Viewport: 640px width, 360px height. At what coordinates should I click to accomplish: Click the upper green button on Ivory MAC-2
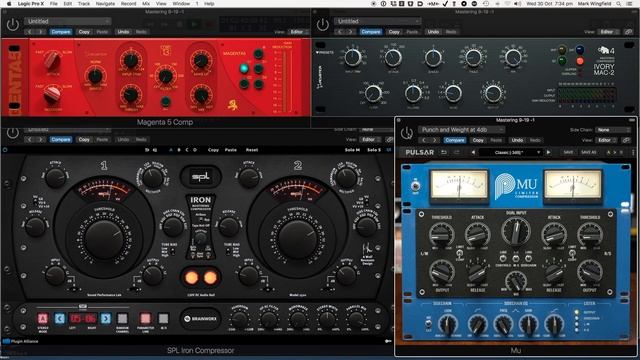pyautogui.click(x=562, y=50)
